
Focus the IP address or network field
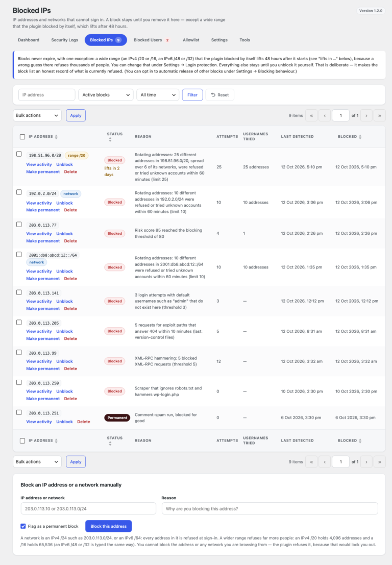point(88,509)
